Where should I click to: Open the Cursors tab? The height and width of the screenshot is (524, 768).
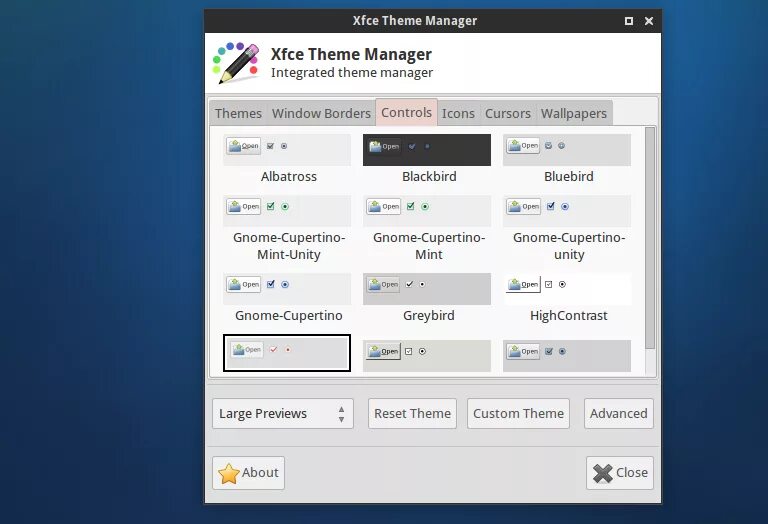507,113
